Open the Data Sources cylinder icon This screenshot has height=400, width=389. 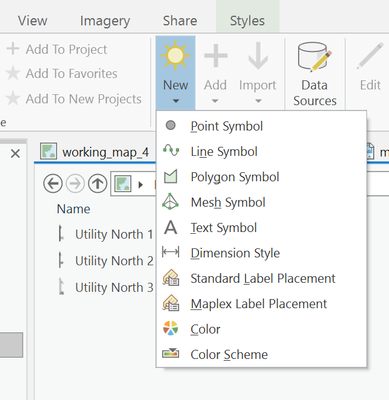(x=314, y=57)
